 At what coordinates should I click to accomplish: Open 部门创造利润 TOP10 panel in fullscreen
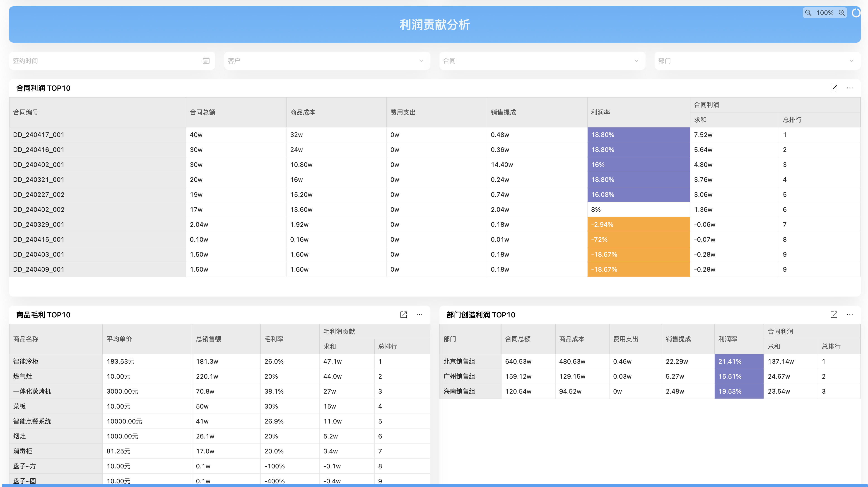click(x=834, y=315)
